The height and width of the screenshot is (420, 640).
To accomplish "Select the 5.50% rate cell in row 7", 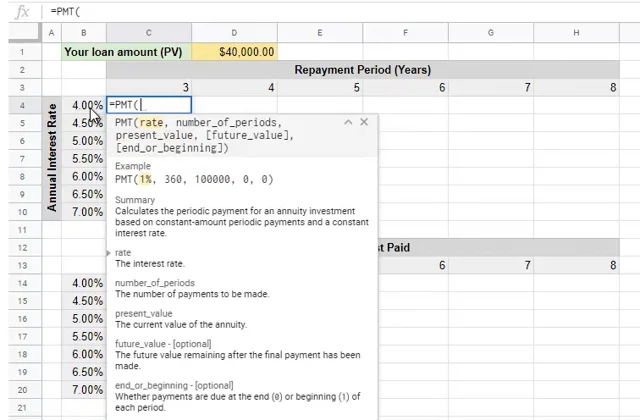I will point(84,158).
